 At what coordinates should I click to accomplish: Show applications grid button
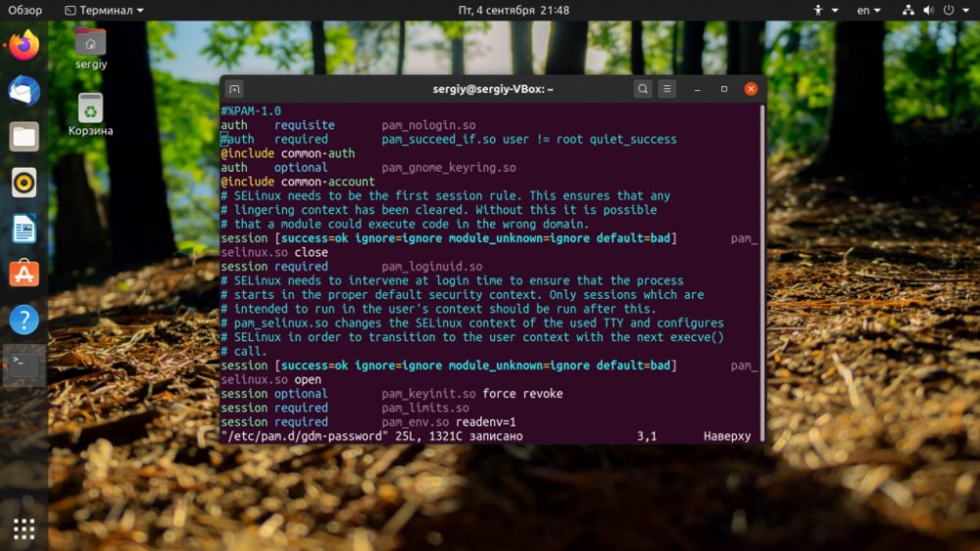(24, 529)
